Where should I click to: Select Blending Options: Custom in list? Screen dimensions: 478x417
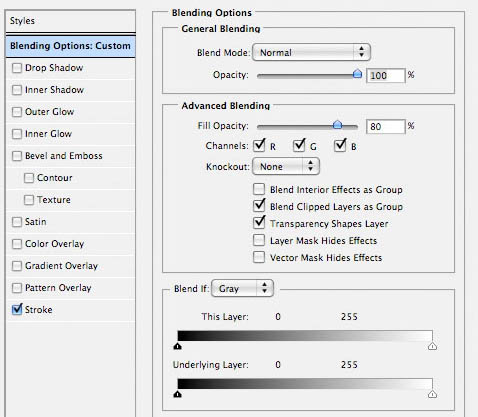point(70,46)
